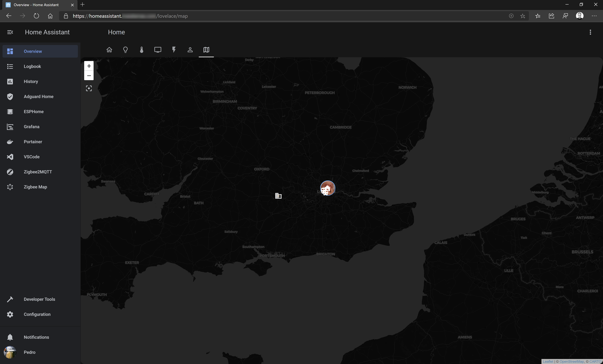Go to Configuration settings
Image resolution: width=603 pixels, height=364 pixels.
pos(37,314)
